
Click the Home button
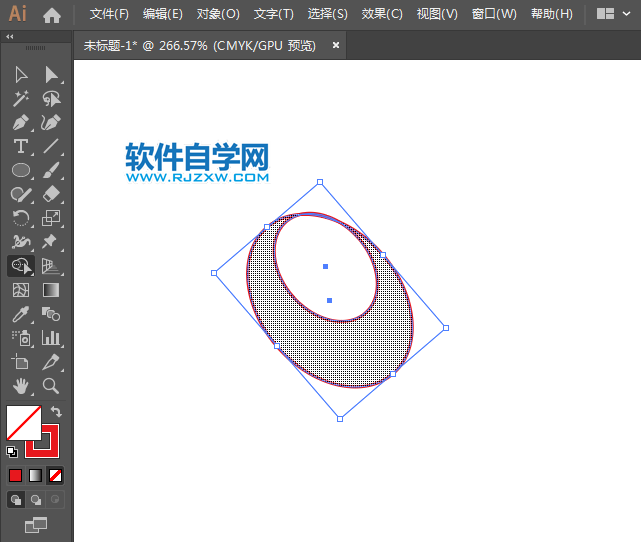52,15
